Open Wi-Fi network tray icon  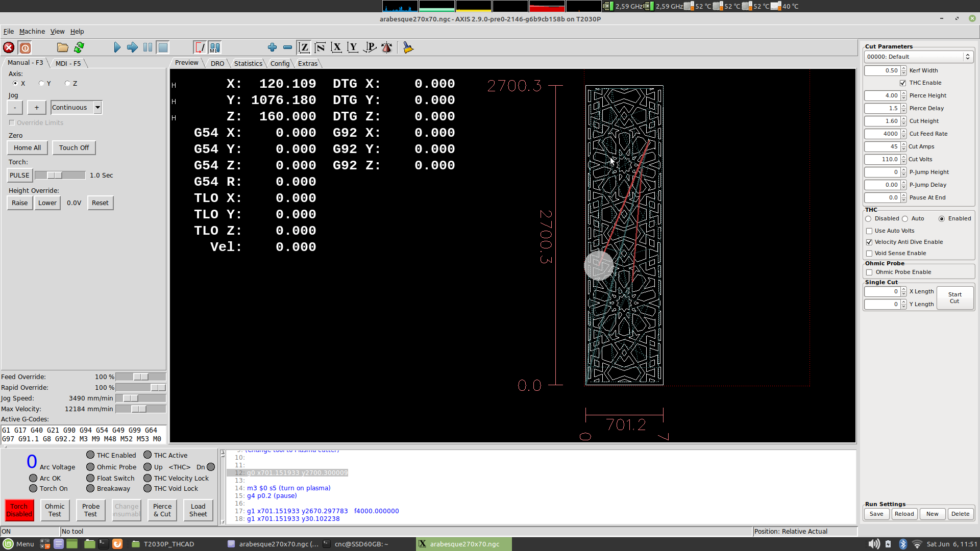pyautogui.click(x=917, y=544)
